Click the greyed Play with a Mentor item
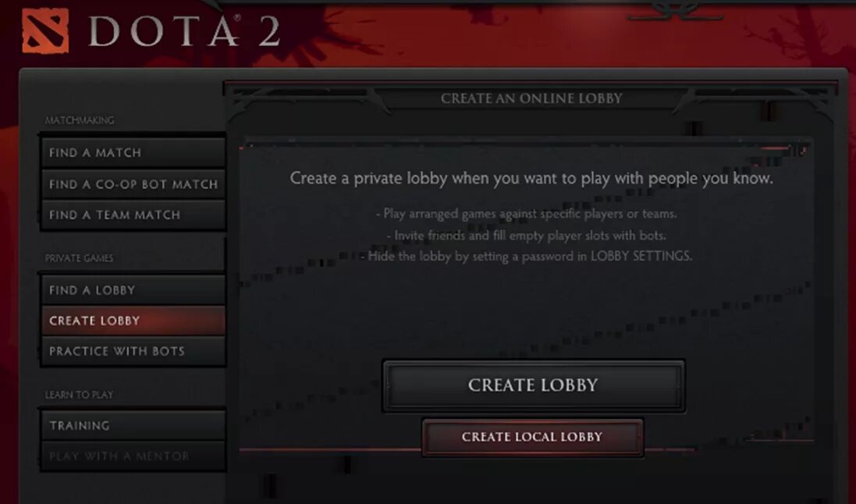The image size is (856, 504). pyautogui.click(x=133, y=456)
